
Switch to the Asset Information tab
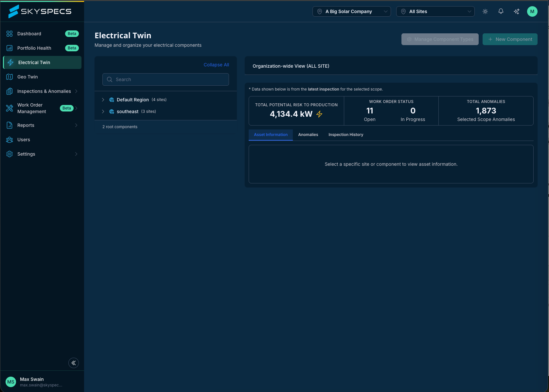(271, 135)
